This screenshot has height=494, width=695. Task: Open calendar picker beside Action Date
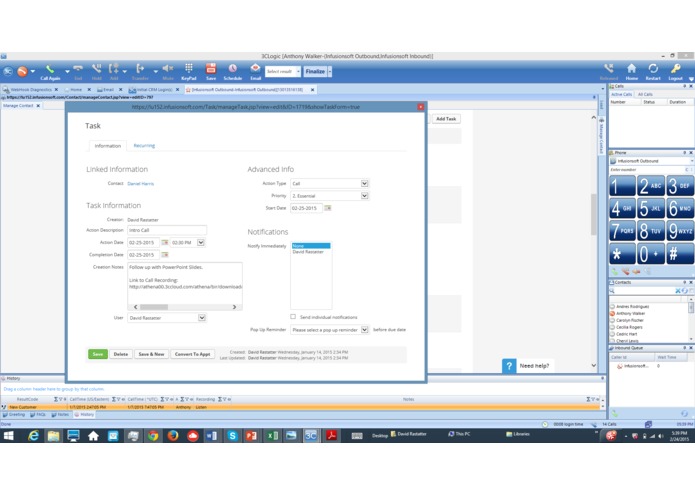pos(164,242)
